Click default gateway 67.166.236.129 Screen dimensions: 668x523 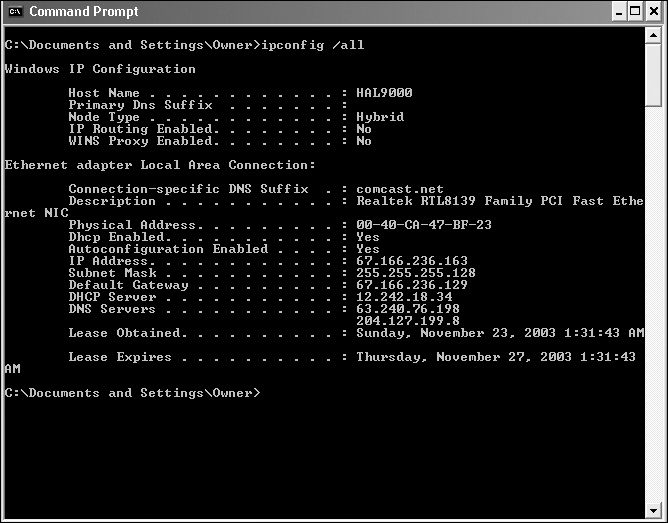click(x=412, y=284)
